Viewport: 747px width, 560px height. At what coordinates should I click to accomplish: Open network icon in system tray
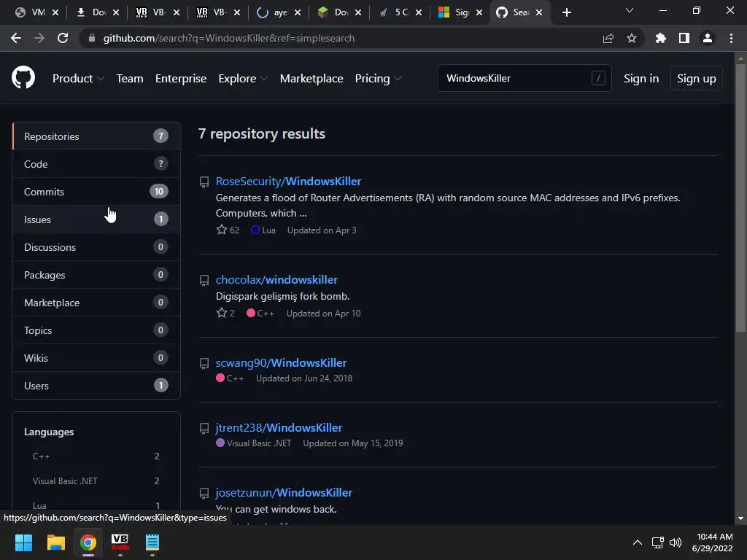point(658,542)
